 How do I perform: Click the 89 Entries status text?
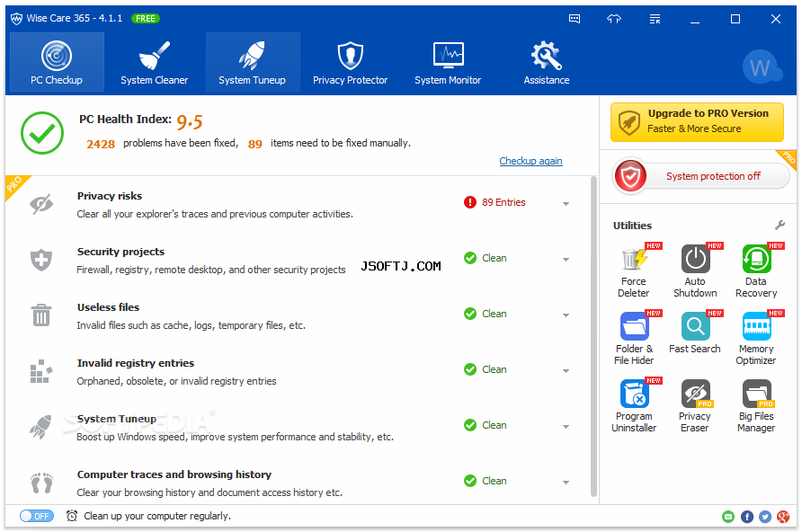tap(503, 202)
